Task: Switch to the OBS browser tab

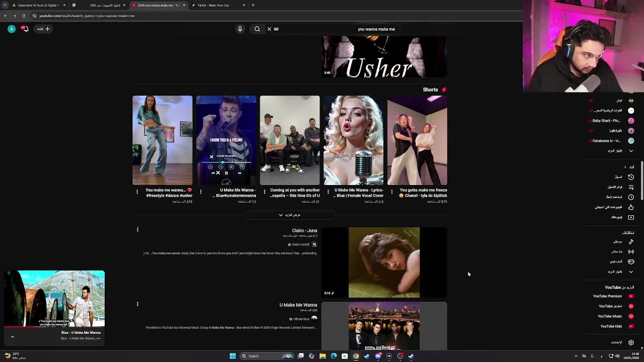Action: click(101, 5)
